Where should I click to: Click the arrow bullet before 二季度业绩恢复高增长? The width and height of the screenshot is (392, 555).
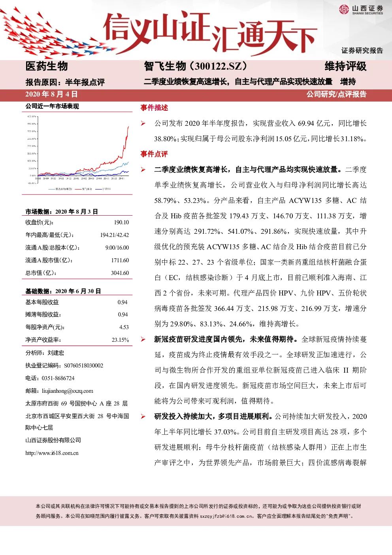pos(143,170)
